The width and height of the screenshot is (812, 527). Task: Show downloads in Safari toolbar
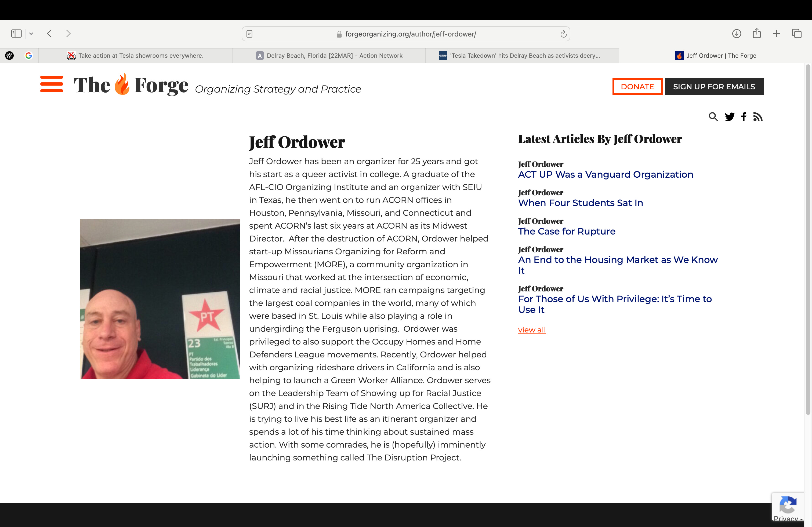[736, 33]
